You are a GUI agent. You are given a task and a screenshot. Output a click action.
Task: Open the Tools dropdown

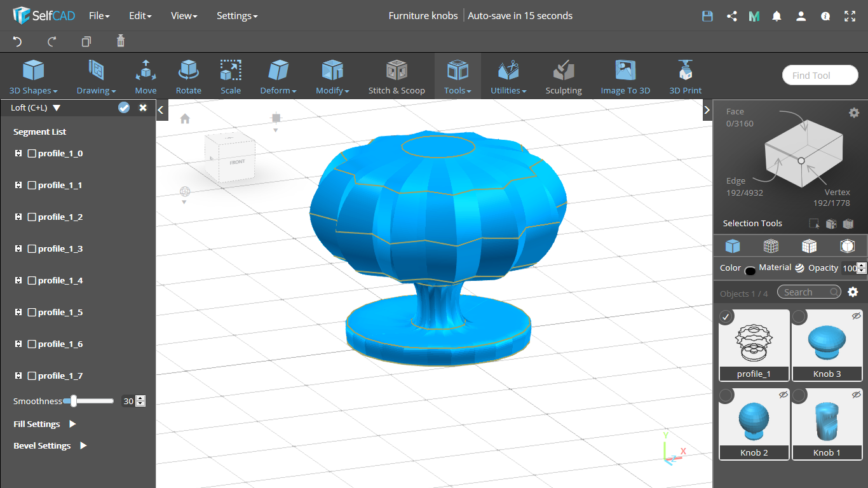[x=458, y=77]
